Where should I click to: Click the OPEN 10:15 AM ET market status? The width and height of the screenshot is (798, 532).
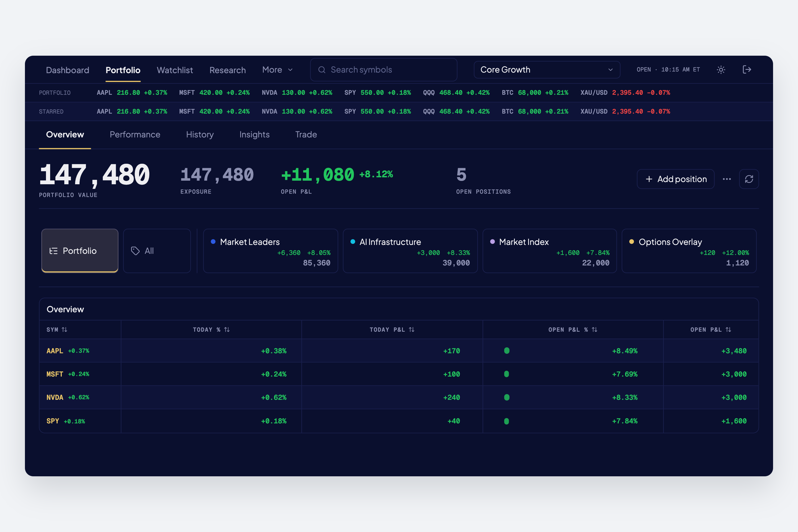coord(668,70)
